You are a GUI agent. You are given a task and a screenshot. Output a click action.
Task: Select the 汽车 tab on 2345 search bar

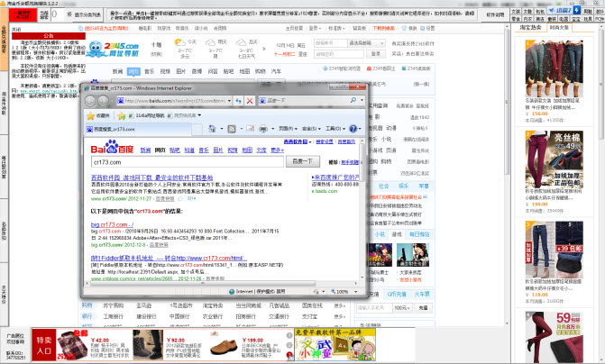276,71
